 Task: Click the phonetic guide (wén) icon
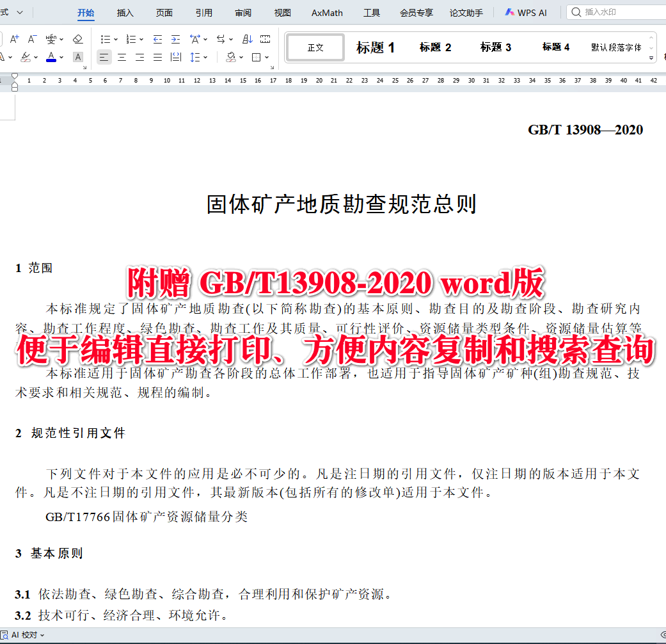pos(51,39)
